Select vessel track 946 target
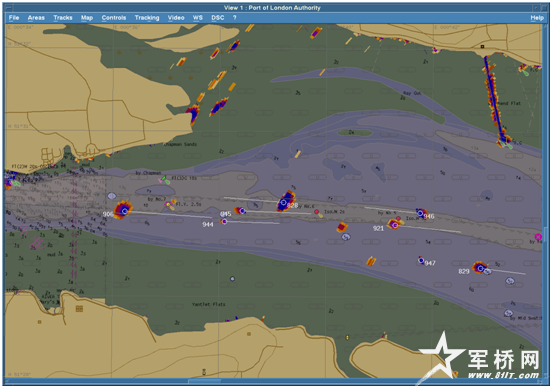The height and width of the screenshot is (388, 552). [420, 213]
